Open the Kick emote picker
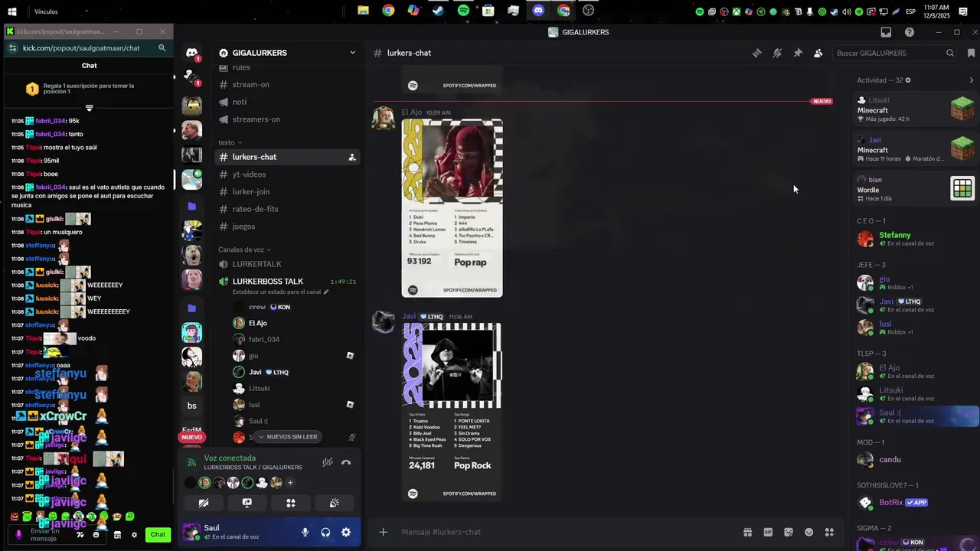 pyautogui.click(x=96, y=535)
